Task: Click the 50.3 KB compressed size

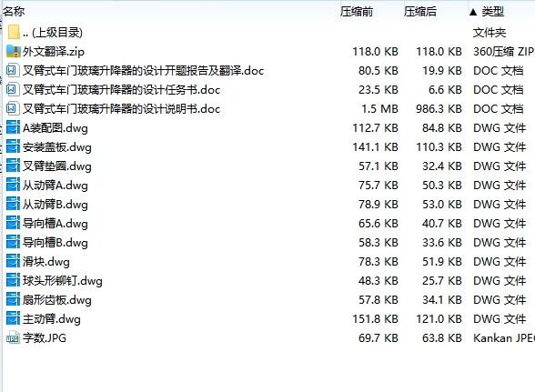Action: (x=442, y=185)
